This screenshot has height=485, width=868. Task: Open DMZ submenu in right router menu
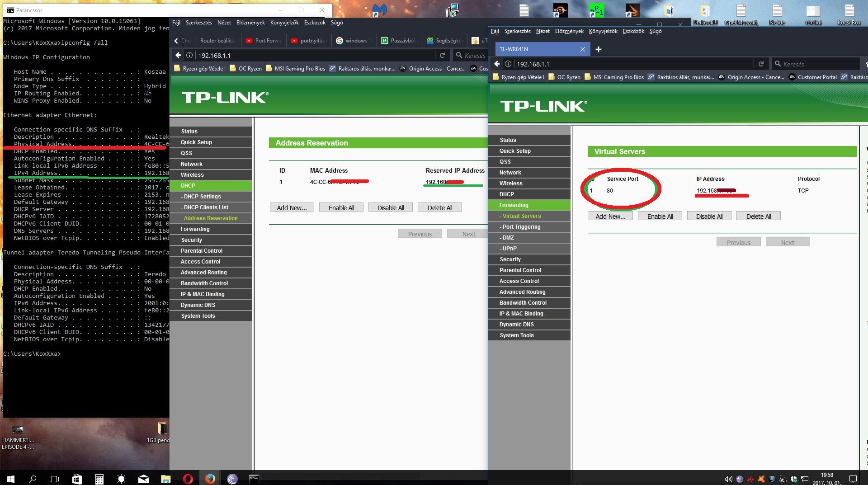tap(529, 238)
